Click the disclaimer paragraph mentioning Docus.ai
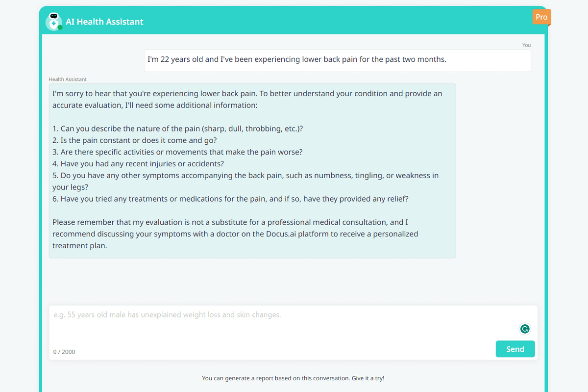588x392 pixels. [235, 234]
